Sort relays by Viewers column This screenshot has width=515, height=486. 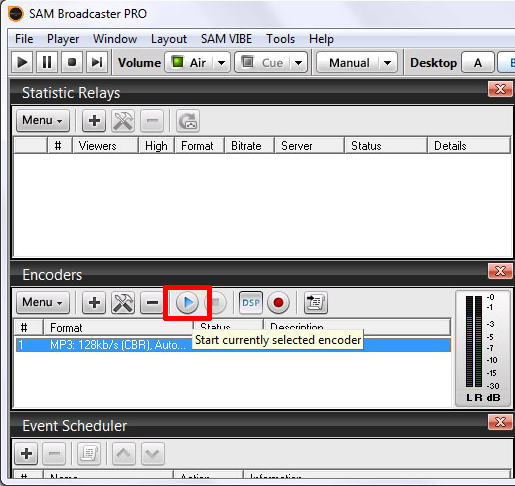tap(105, 146)
